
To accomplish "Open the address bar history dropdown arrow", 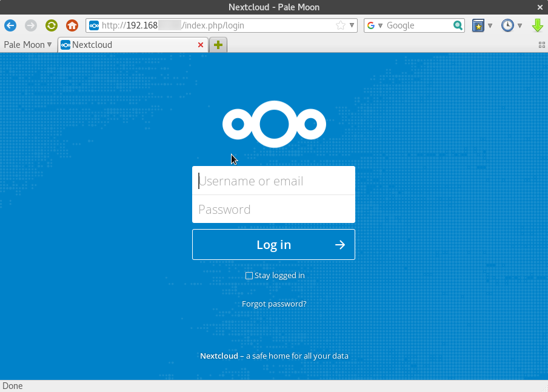I will 352,25.
